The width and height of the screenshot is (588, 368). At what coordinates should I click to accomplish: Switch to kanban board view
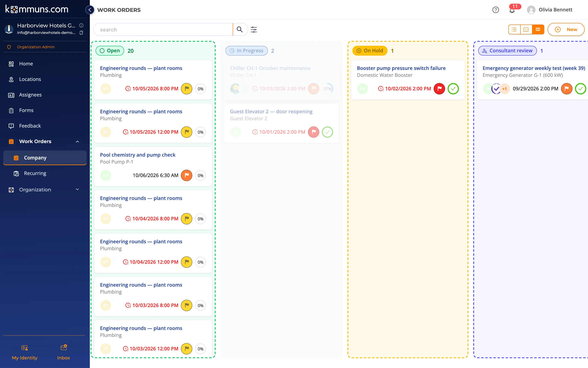tap(538, 29)
